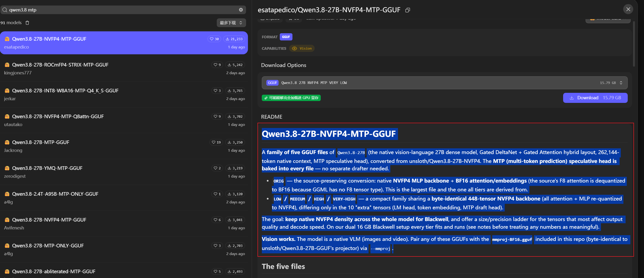The height and width of the screenshot is (278, 644).
Task: Click the author name Jackrong
Action: [13, 150]
